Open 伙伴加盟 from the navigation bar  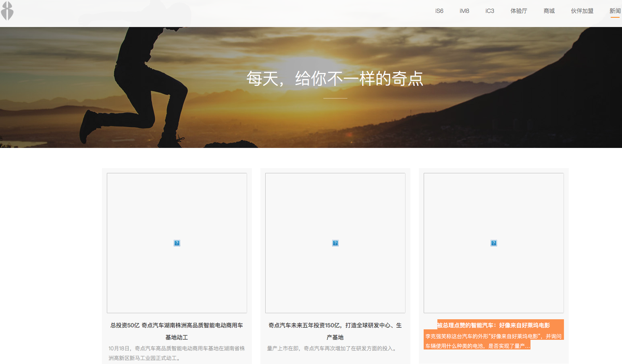(x=582, y=11)
